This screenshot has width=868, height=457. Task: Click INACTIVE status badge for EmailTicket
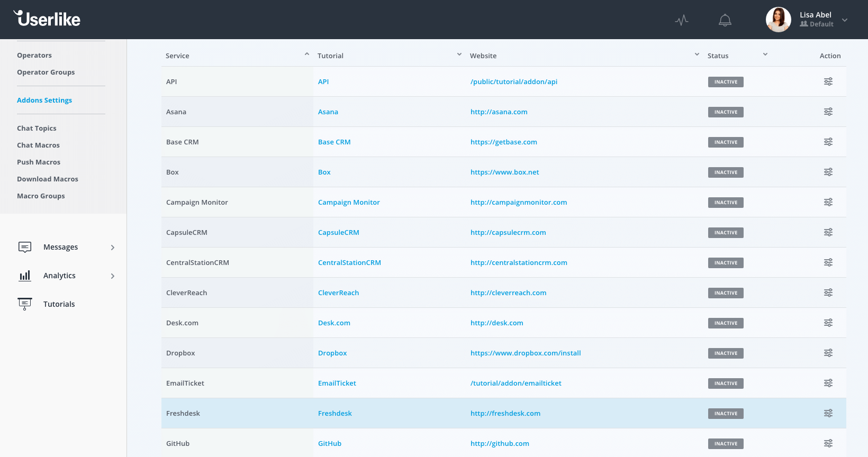coord(726,383)
